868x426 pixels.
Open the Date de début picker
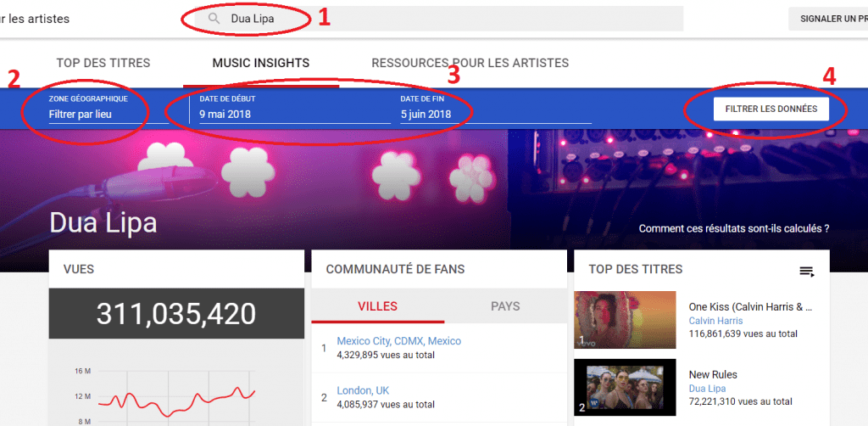pos(295,109)
